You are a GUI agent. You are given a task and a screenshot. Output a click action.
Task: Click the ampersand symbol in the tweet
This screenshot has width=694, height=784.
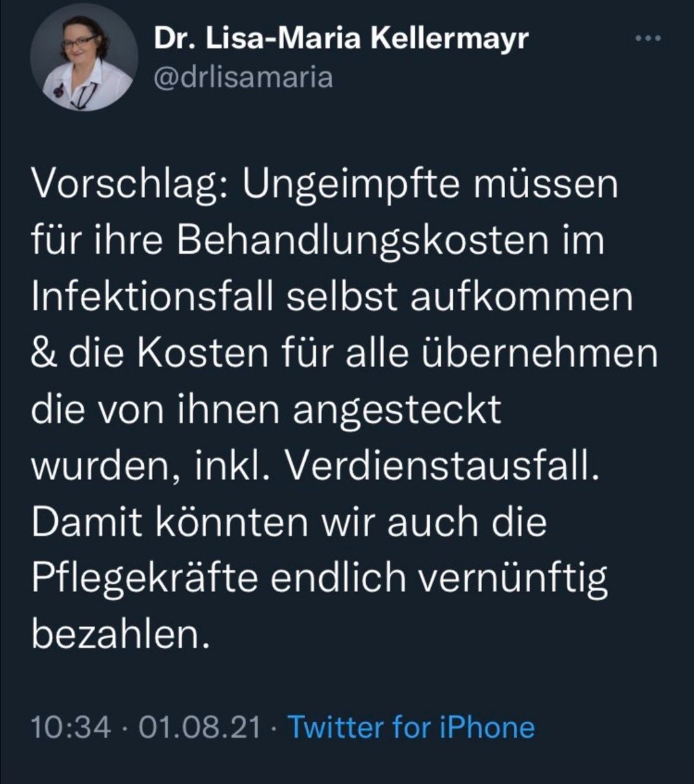(x=46, y=355)
